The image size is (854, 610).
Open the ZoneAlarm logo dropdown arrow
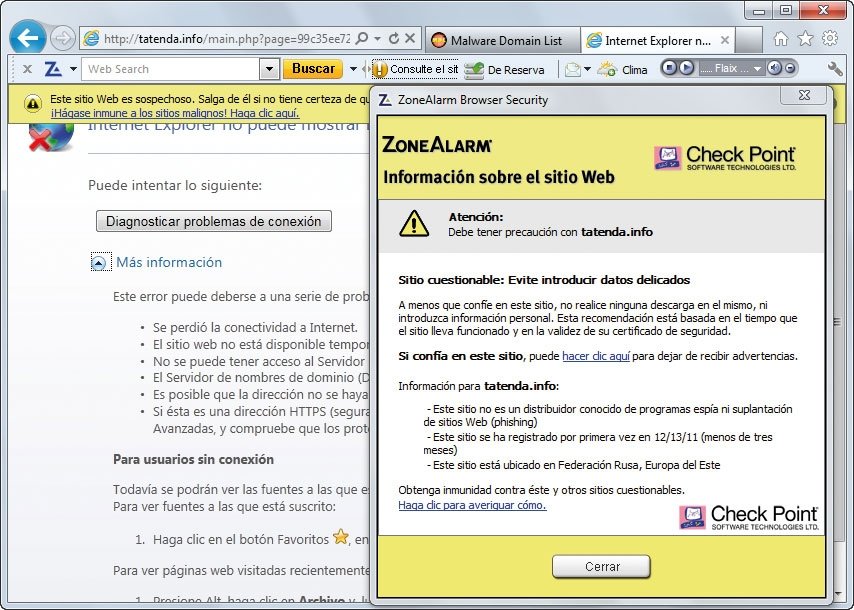[73, 69]
